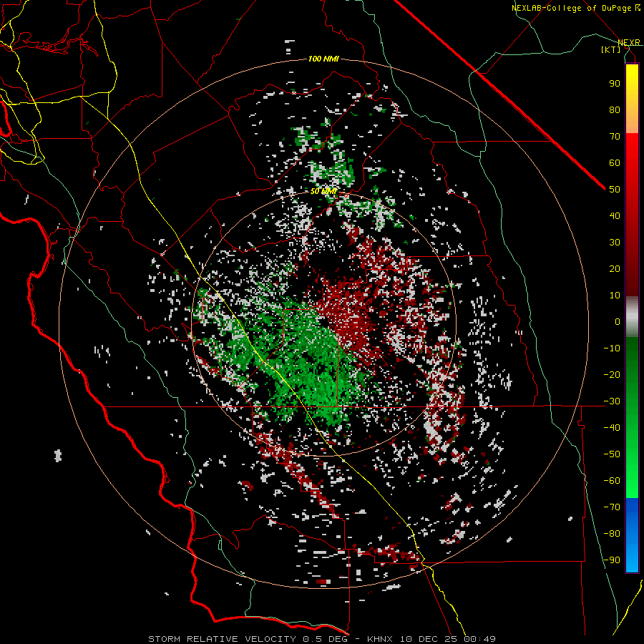Click the 70 value on the velocity scale
This screenshot has width=644, height=644.
[615, 137]
